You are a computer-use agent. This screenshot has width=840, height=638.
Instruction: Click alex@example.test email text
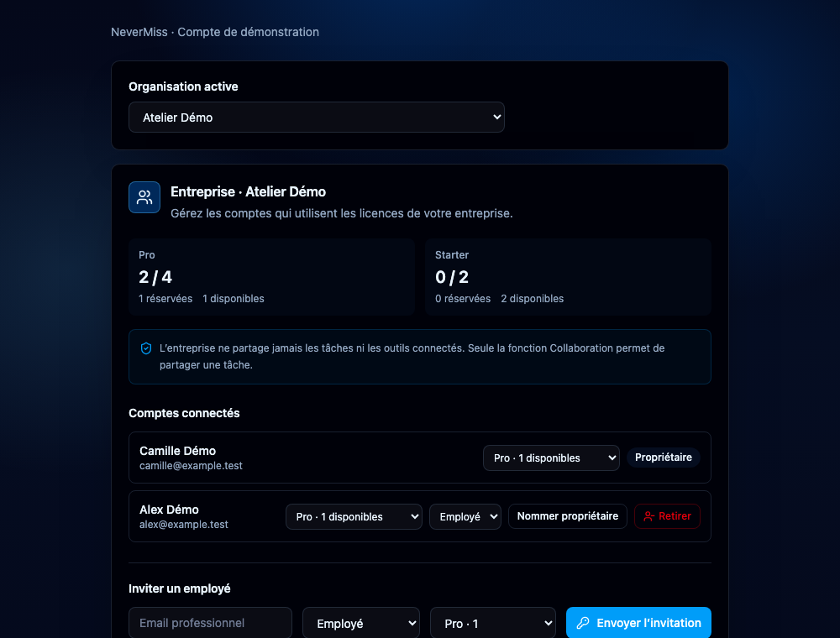pos(184,525)
